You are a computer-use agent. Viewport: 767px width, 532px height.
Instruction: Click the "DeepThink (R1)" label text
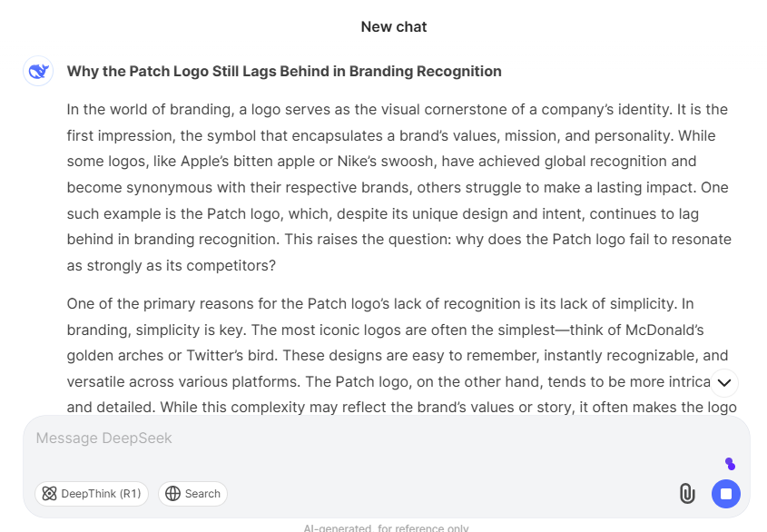(x=101, y=494)
